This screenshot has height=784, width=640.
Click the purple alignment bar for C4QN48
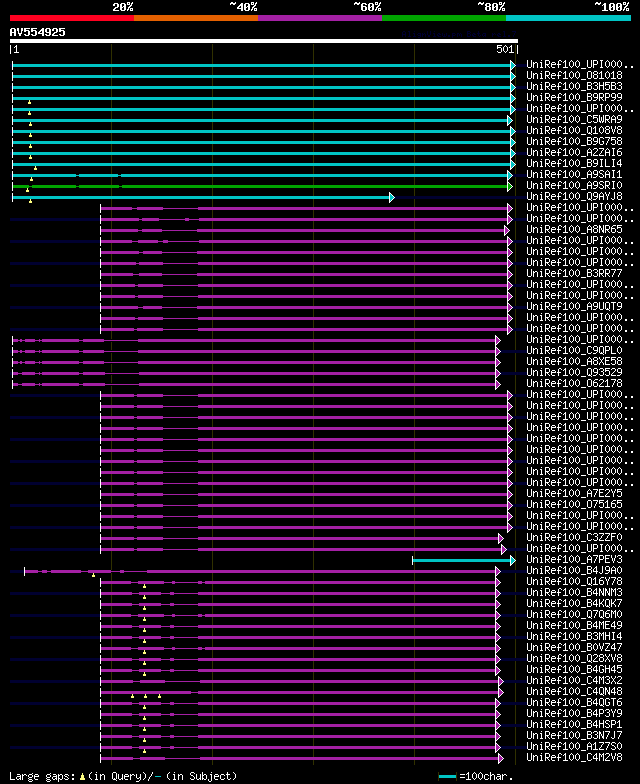click(302, 692)
